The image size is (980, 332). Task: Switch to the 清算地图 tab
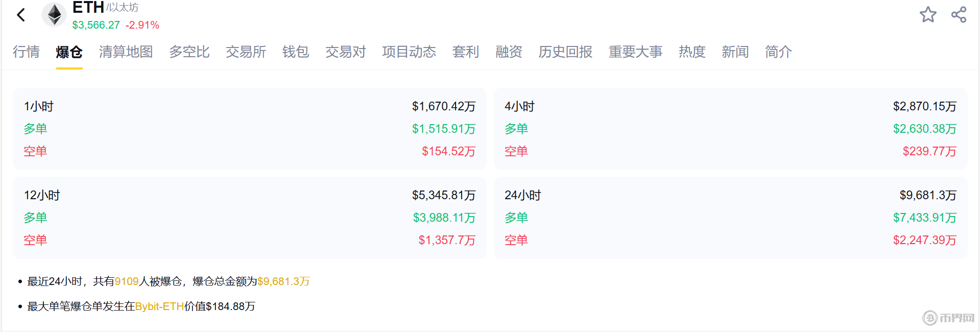pyautogui.click(x=126, y=52)
